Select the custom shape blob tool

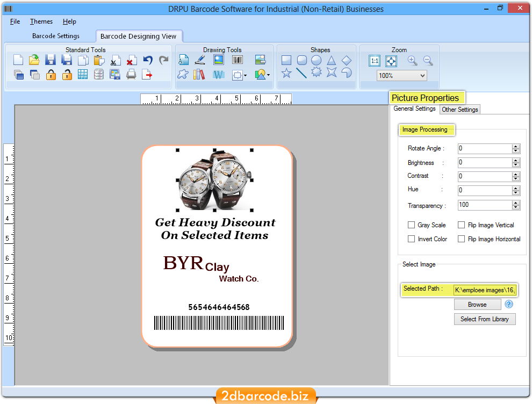click(183, 74)
